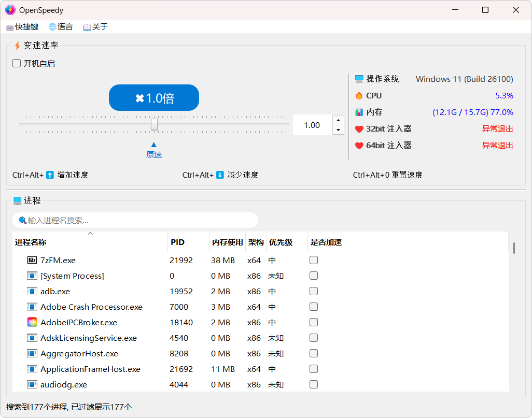The image size is (532, 418).
Task: Click the 进程 panel monitor icon
Action: [17, 200]
